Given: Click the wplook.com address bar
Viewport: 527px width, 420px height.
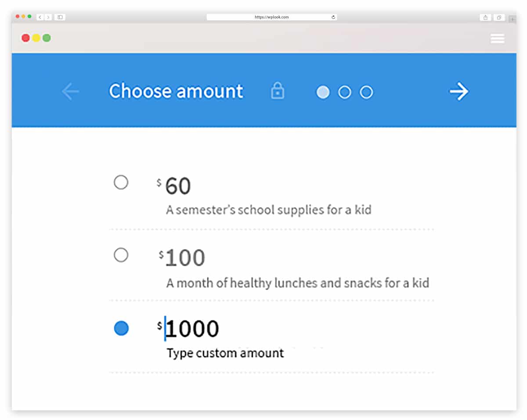Looking at the screenshot, I should (x=272, y=17).
